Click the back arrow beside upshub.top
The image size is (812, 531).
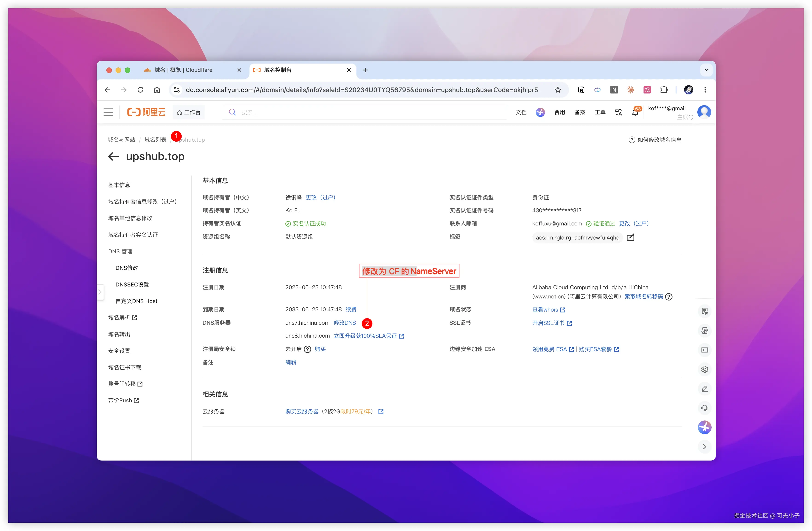click(x=113, y=156)
